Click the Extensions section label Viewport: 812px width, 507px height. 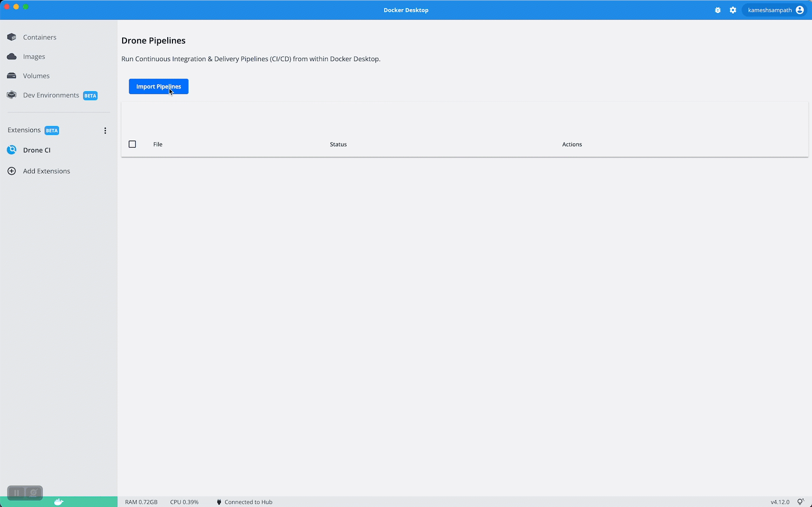(x=24, y=130)
